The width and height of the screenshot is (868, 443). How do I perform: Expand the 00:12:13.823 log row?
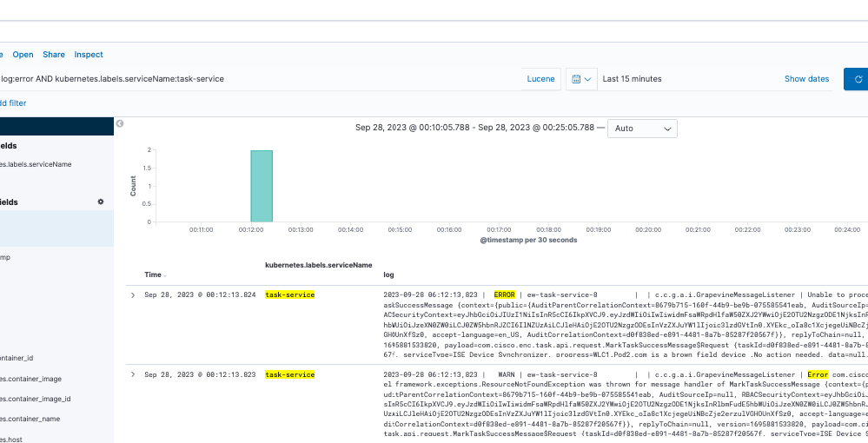click(x=133, y=375)
